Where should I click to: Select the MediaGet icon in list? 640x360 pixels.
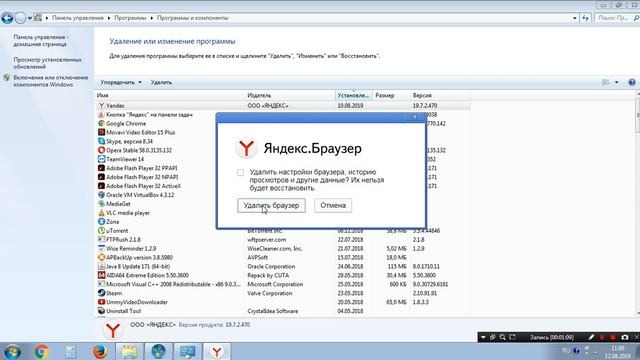[x=101, y=204]
